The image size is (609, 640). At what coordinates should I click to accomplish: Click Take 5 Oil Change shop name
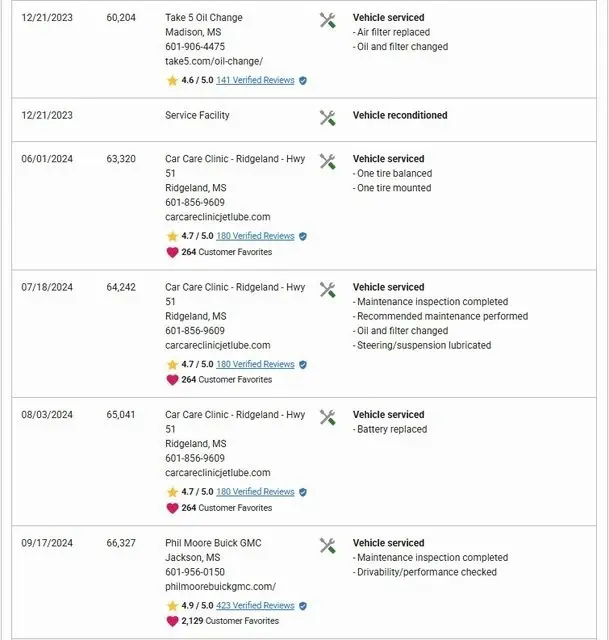[x=204, y=18]
